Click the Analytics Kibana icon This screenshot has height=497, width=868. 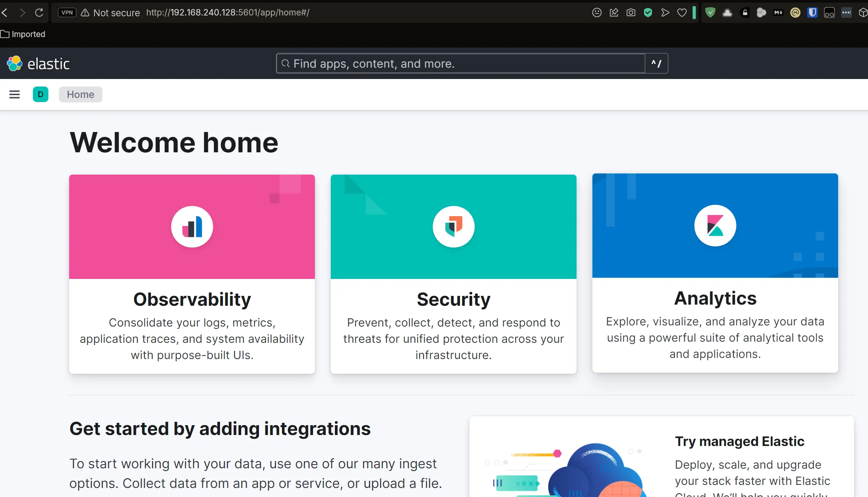click(715, 226)
